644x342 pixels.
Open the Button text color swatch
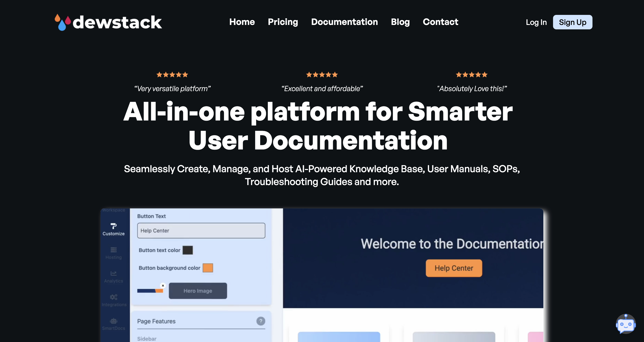(x=188, y=250)
